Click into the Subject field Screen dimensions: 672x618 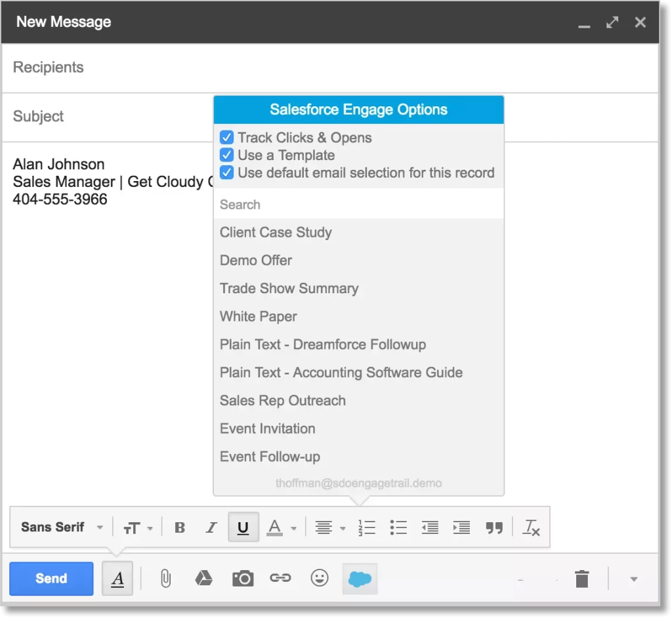pyautogui.click(x=107, y=117)
